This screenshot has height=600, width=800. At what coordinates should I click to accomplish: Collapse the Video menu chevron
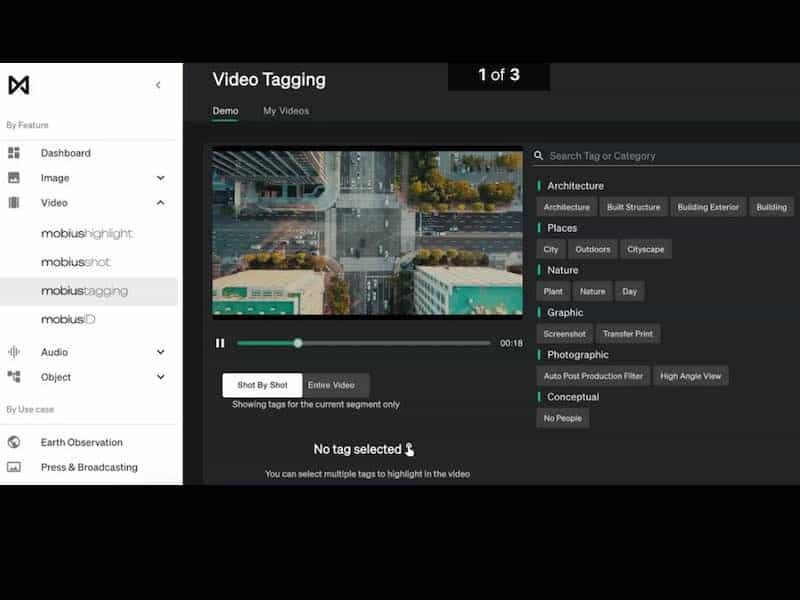tap(161, 203)
